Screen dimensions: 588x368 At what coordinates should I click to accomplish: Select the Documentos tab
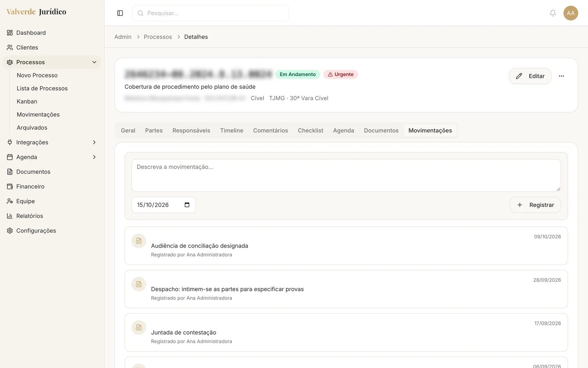coord(381,131)
